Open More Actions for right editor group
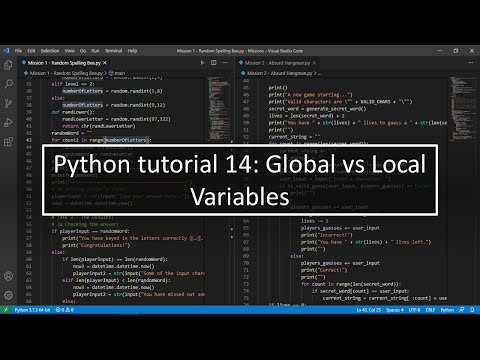Image resolution: width=480 pixels, height=360 pixels. [471, 63]
